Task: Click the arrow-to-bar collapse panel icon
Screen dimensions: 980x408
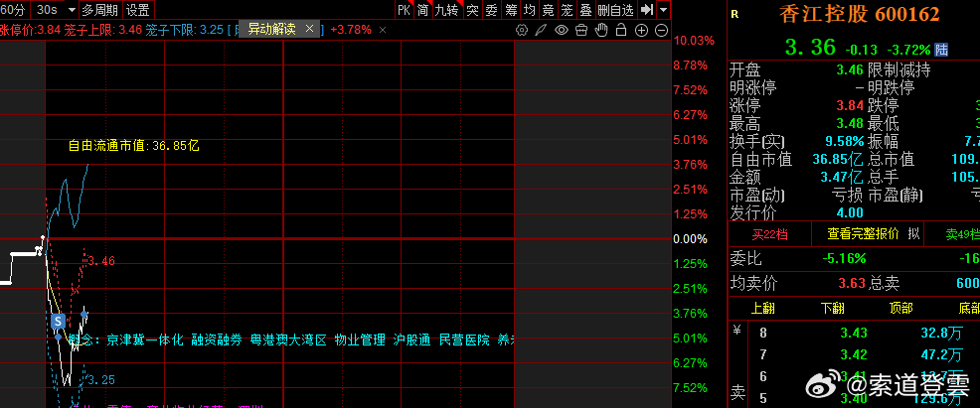Action: click(x=647, y=10)
